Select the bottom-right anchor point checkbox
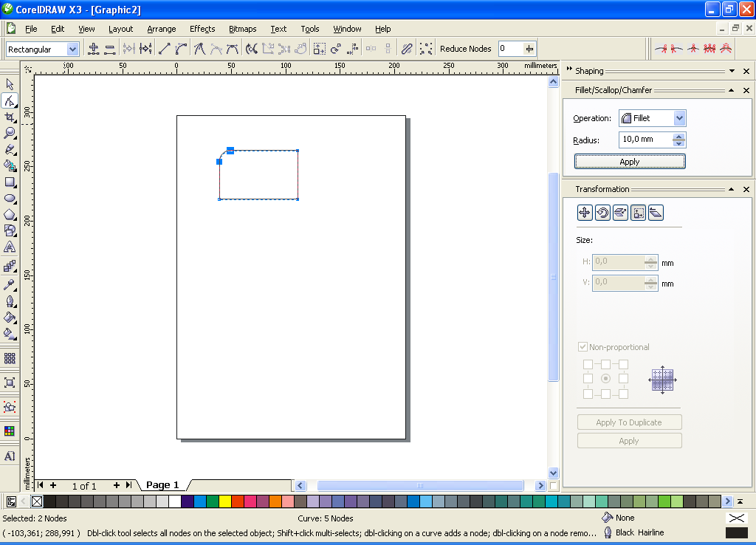This screenshot has width=756, height=545. [x=623, y=394]
